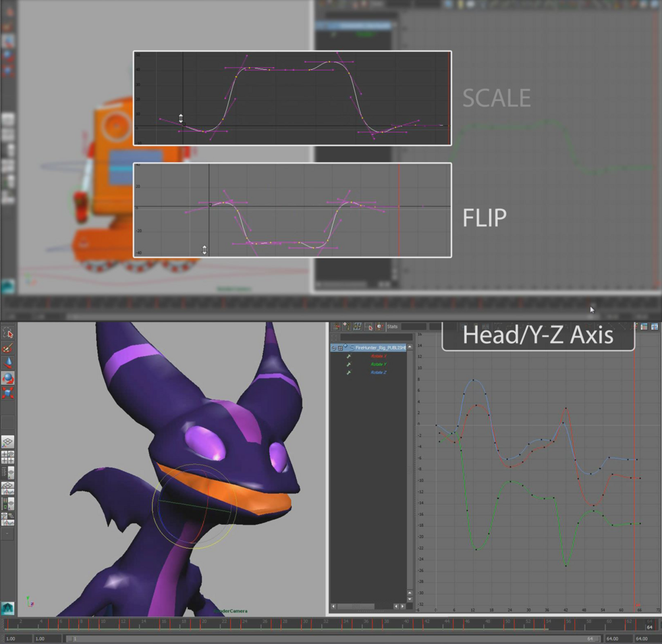Click the Stats value input field
Image resolution: width=662 pixels, height=644 pixels.
tap(435, 327)
